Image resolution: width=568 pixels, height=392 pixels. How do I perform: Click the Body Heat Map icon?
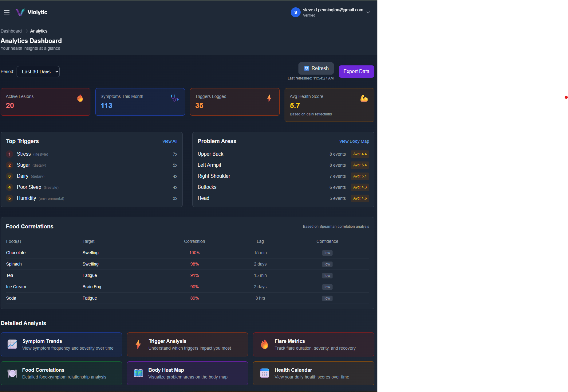tap(138, 373)
